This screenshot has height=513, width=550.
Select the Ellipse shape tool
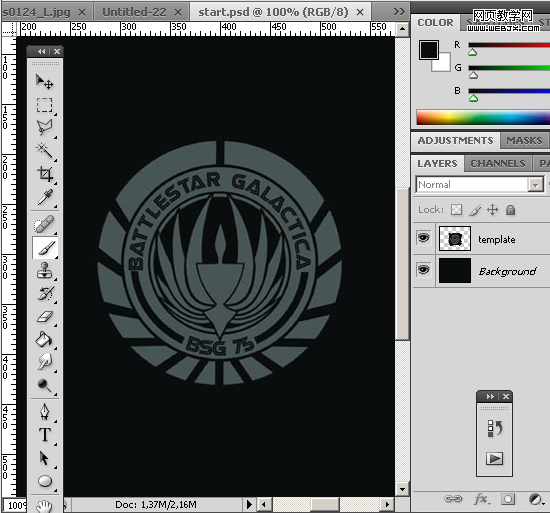point(45,481)
